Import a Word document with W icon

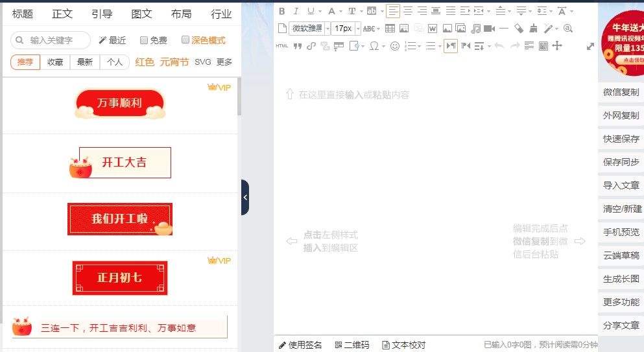tap(433, 29)
